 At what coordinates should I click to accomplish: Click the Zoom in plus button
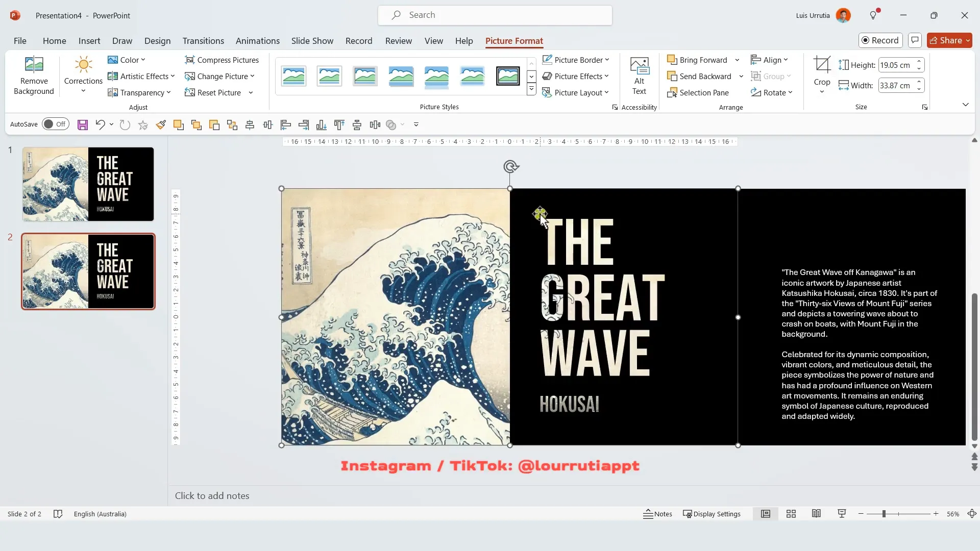936,514
